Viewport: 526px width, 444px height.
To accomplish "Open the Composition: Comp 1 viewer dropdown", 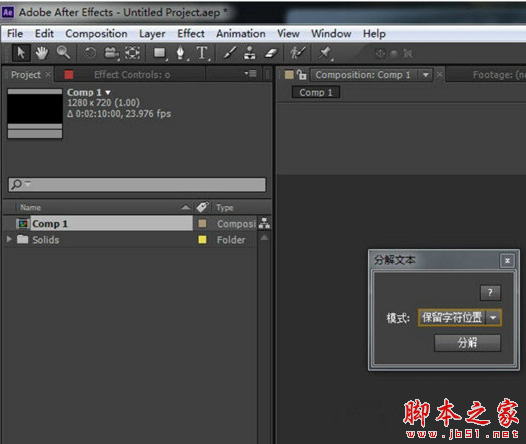I will (425, 75).
